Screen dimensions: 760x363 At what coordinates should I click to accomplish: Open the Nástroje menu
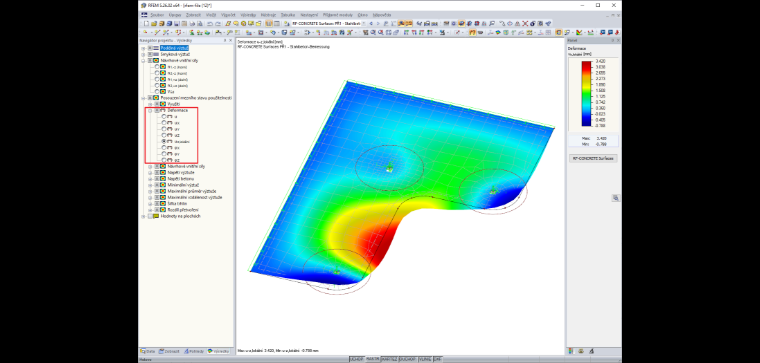(x=269, y=16)
